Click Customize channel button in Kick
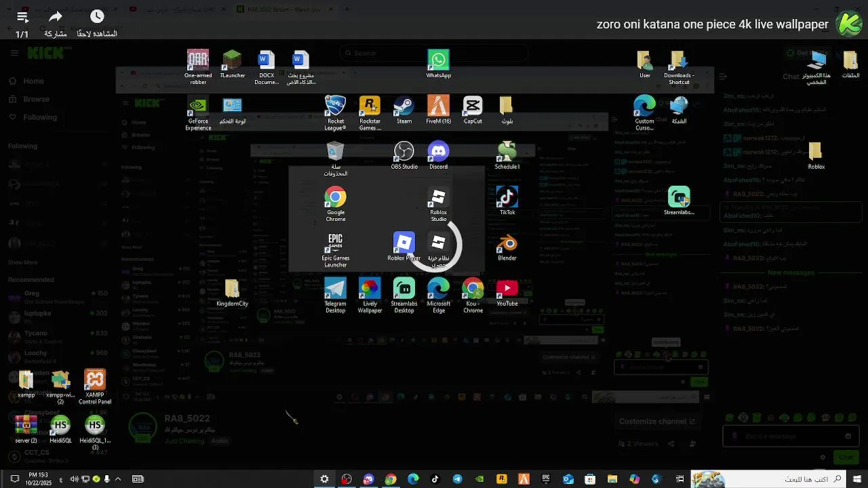This screenshot has height=488, width=868. point(657,421)
